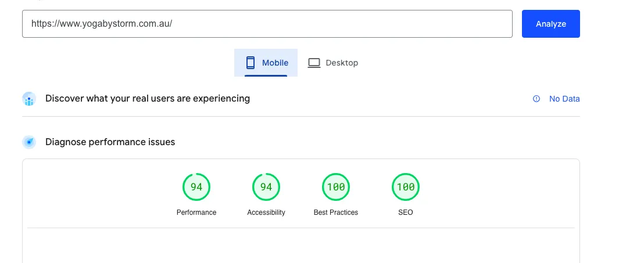Click the desktop laptop icon

point(314,63)
